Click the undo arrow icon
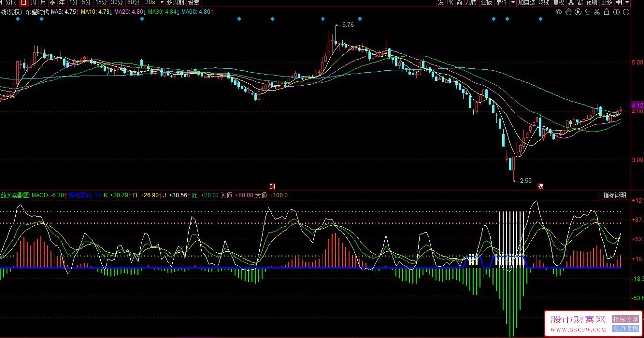 coord(588,12)
